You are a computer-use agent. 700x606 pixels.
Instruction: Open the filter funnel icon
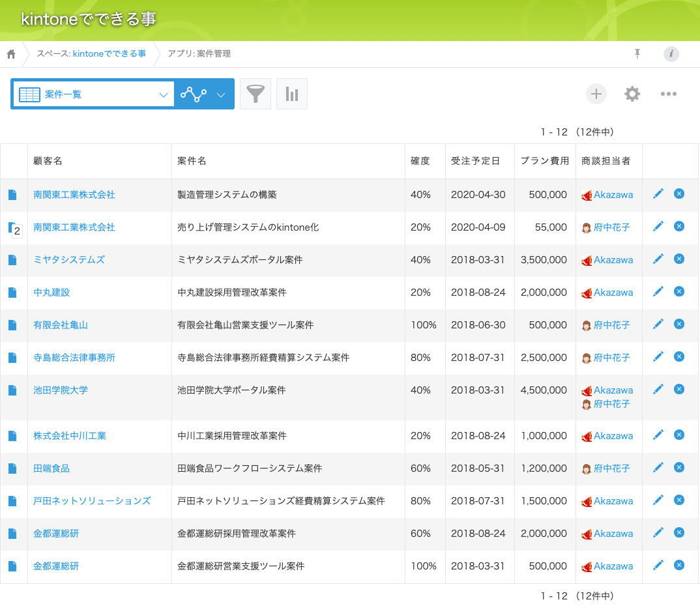point(255,94)
